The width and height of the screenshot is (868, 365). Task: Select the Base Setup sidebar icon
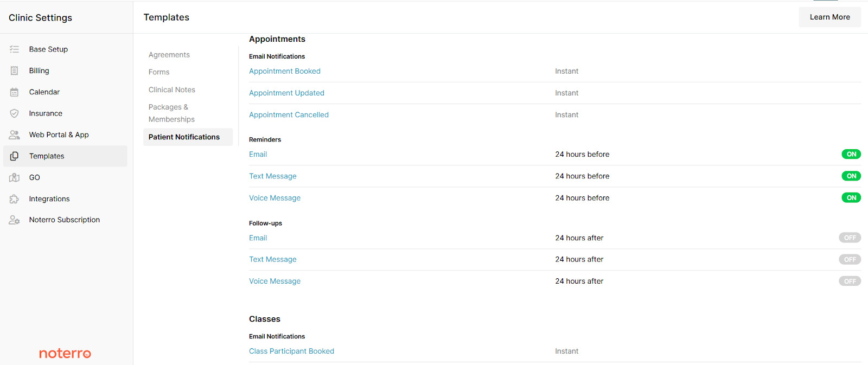tap(14, 49)
